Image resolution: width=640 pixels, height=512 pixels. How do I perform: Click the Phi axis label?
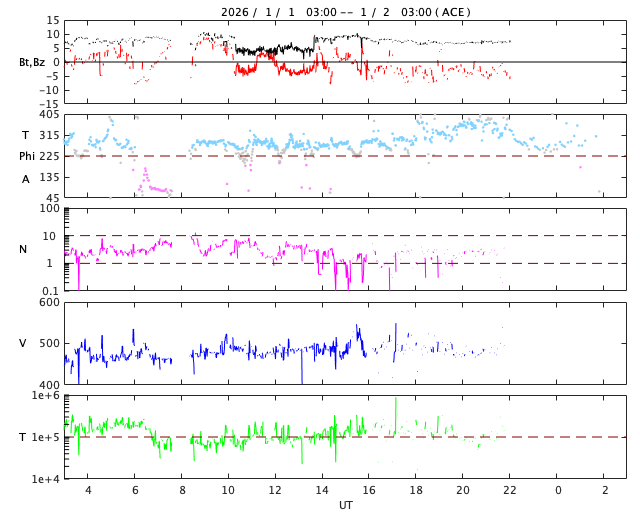pos(27,156)
